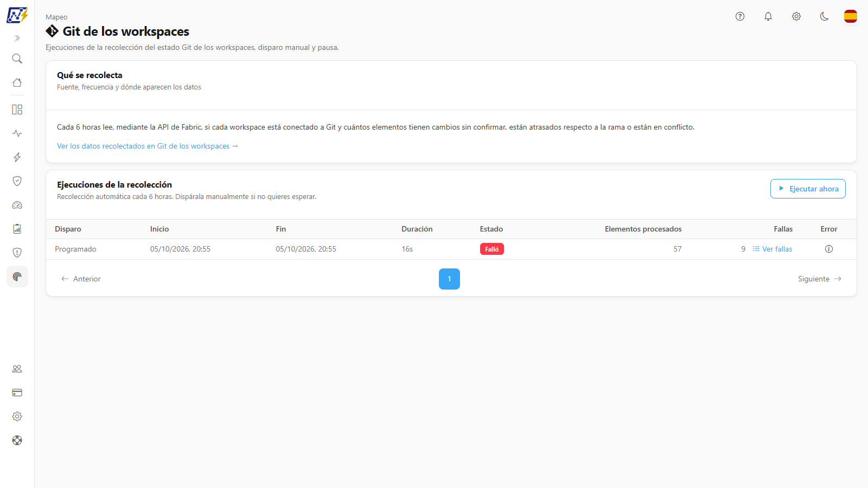Screen dimensions: 868x488
Task: Select the fingerprint mapping icon in sidebar
Action: click(17, 277)
